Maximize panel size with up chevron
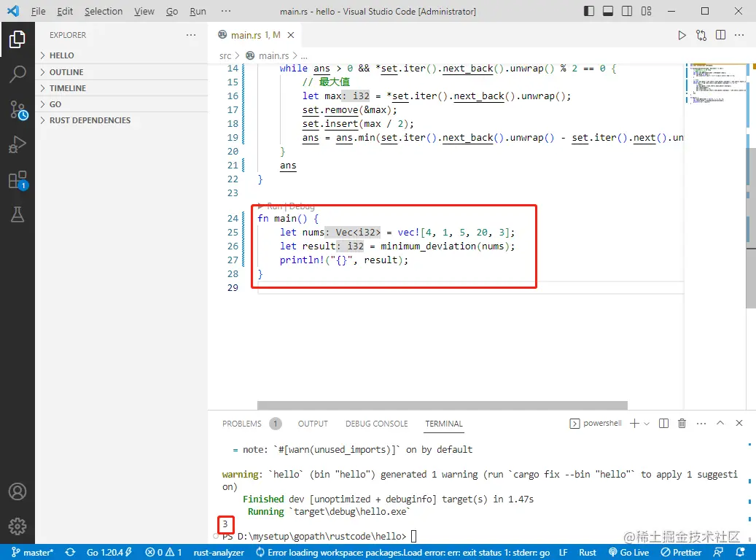 pyautogui.click(x=720, y=423)
